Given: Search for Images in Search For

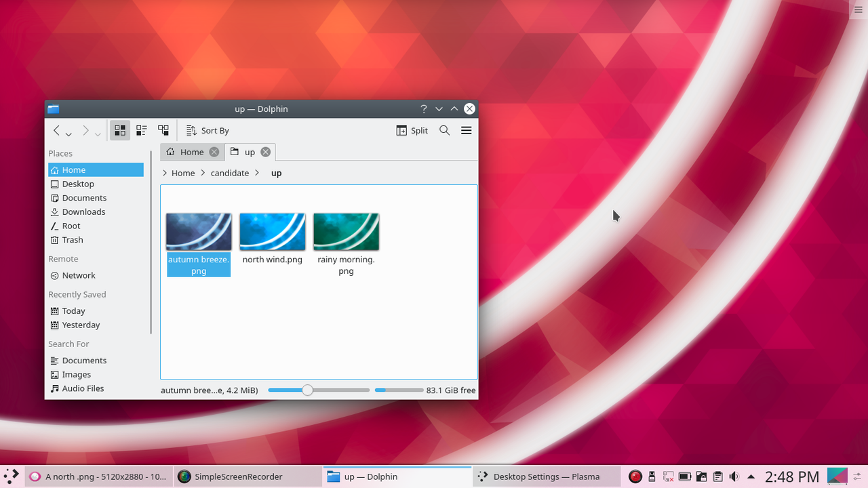Looking at the screenshot, I should point(96,374).
